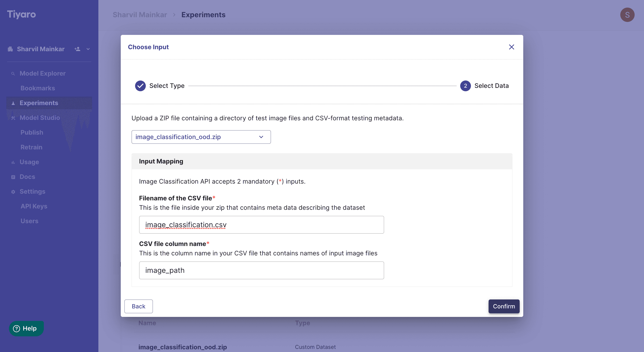Click the user avatar S in top corner
644x352 pixels.
(627, 15)
